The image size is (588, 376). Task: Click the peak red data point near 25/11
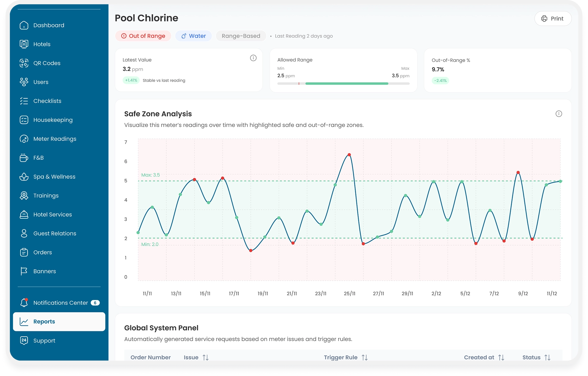[x=349, y=155]
